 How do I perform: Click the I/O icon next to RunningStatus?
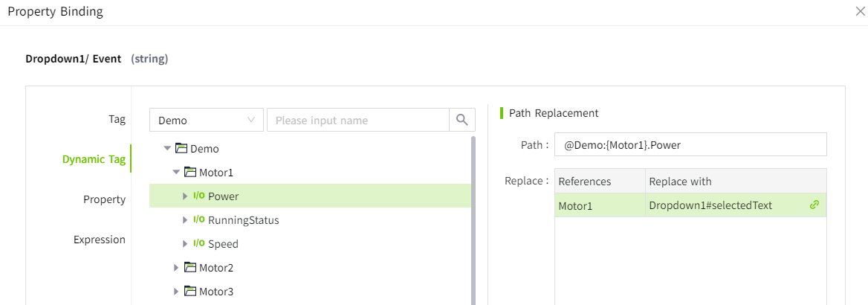(198, 220)
